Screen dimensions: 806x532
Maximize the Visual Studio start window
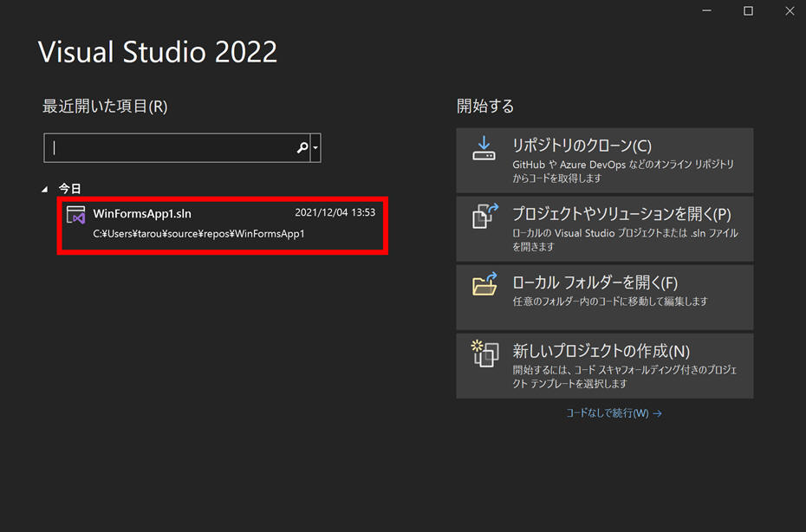[749, 10]
